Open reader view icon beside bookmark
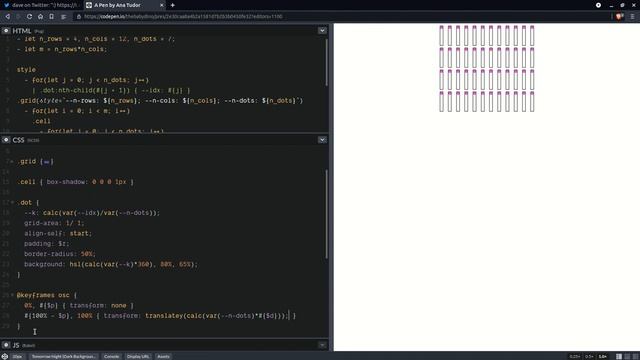 pos(63,17)
